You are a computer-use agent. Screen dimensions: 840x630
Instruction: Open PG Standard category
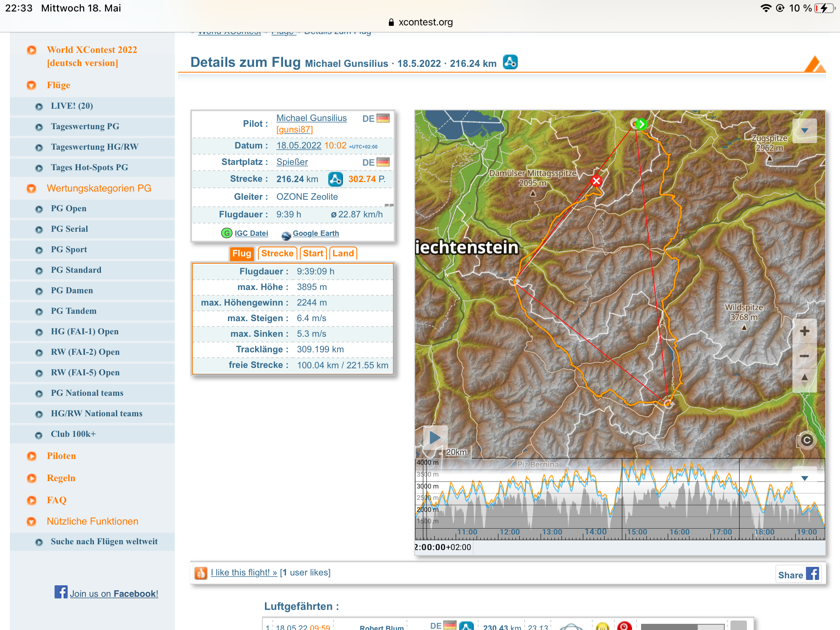click(92, 270)
